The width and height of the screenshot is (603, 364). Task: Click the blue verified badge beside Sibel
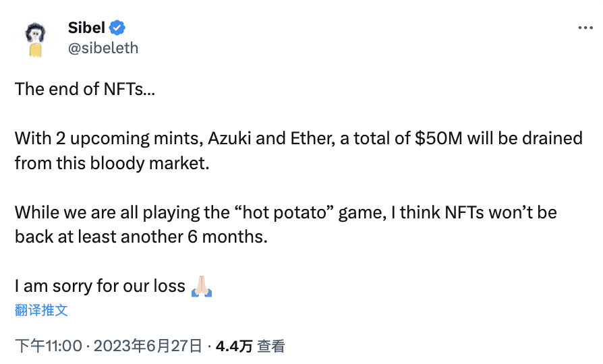117,28
